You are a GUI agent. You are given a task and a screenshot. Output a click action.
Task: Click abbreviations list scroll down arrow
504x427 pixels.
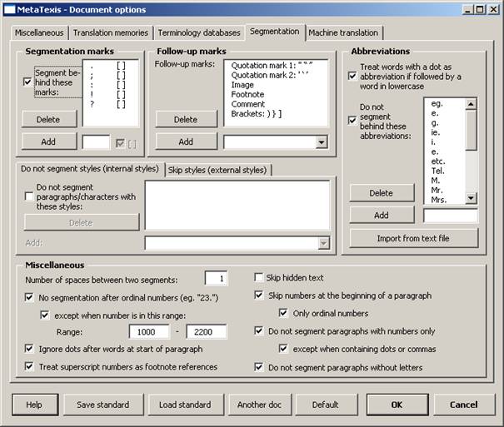point(471,198)
